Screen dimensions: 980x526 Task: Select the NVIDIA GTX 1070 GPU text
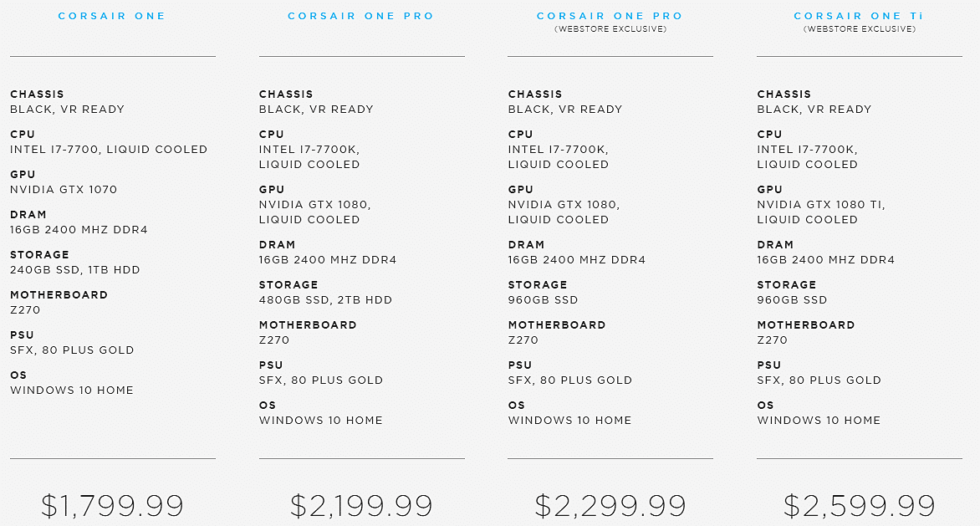pos(64,189)
